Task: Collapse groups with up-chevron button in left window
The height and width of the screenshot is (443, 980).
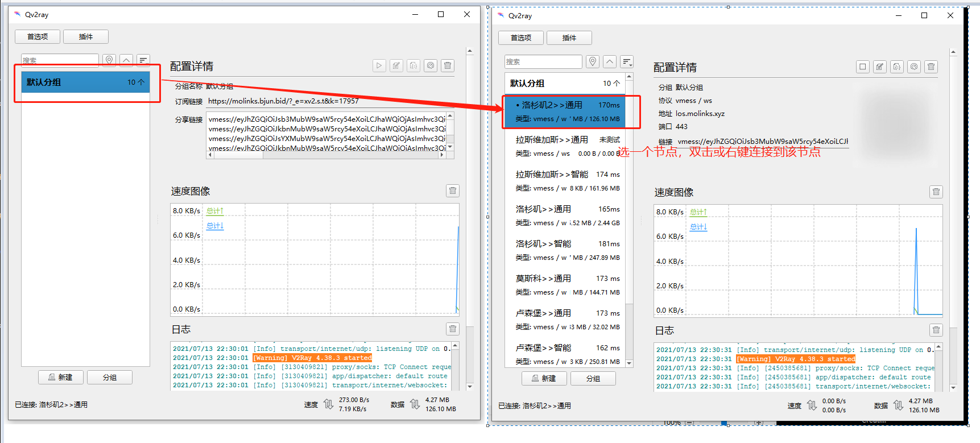Action: (126, 60)
